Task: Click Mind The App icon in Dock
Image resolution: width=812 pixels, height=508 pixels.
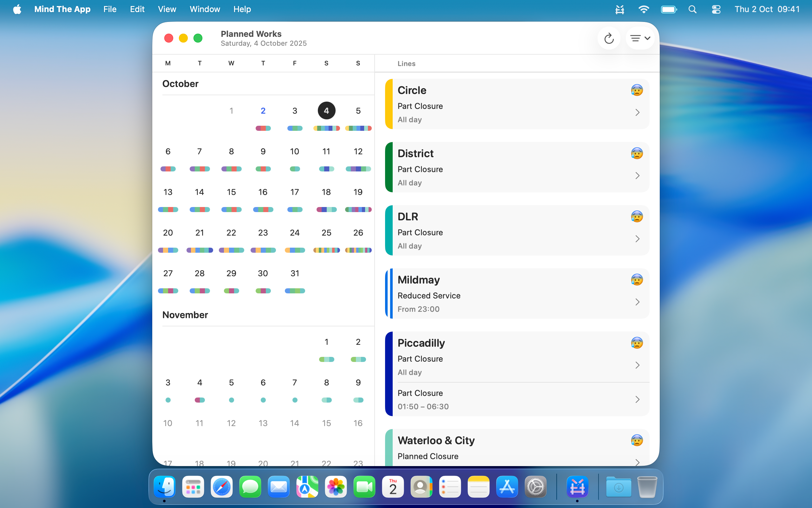Action: (x=577, y=486)
